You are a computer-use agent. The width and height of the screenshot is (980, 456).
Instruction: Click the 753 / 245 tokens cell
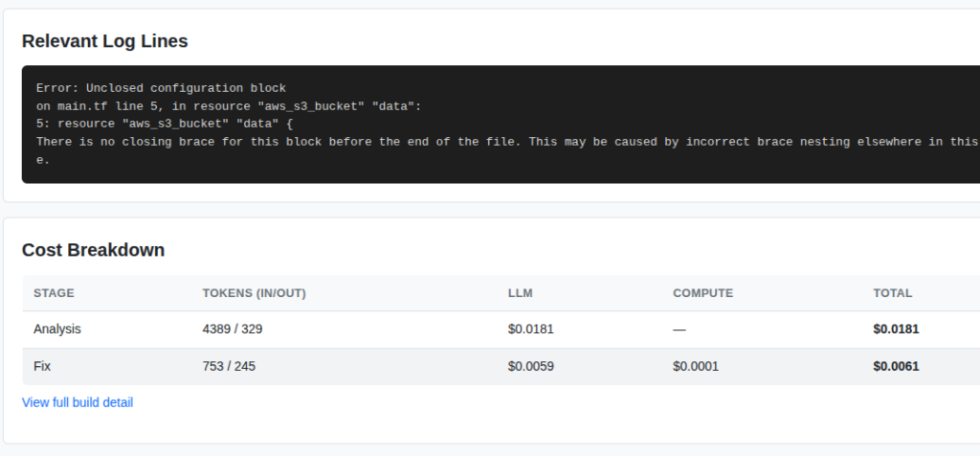[x=229, y=366]
